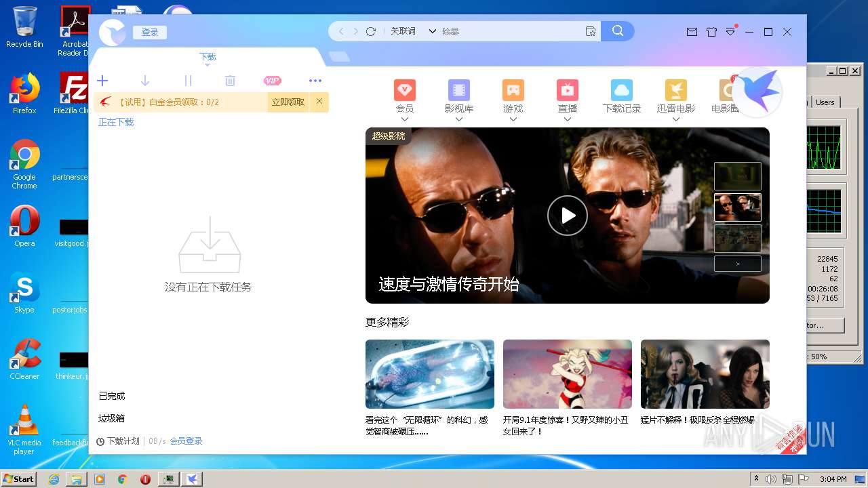
Task: Open the Harley Quinn cartoon thumbnail
Action: [568, 374]
